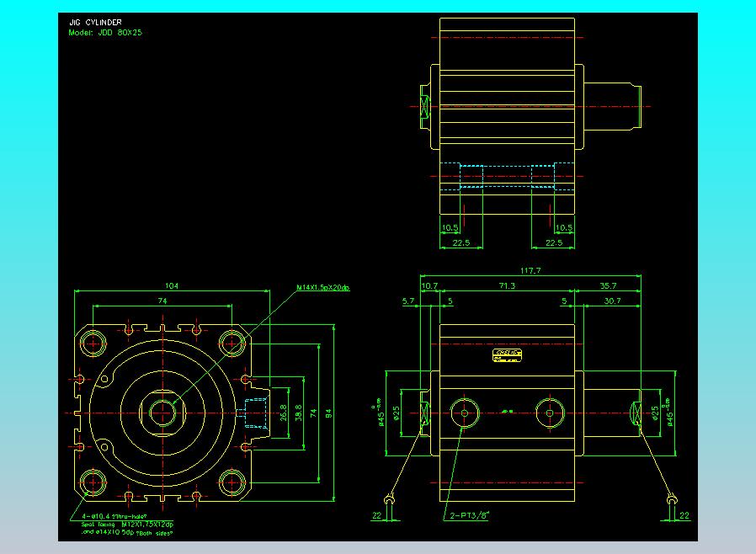Screen dimensions: 756x554
Task: Click the wrench flat symbol at bottom right
Action: [671, 500]
